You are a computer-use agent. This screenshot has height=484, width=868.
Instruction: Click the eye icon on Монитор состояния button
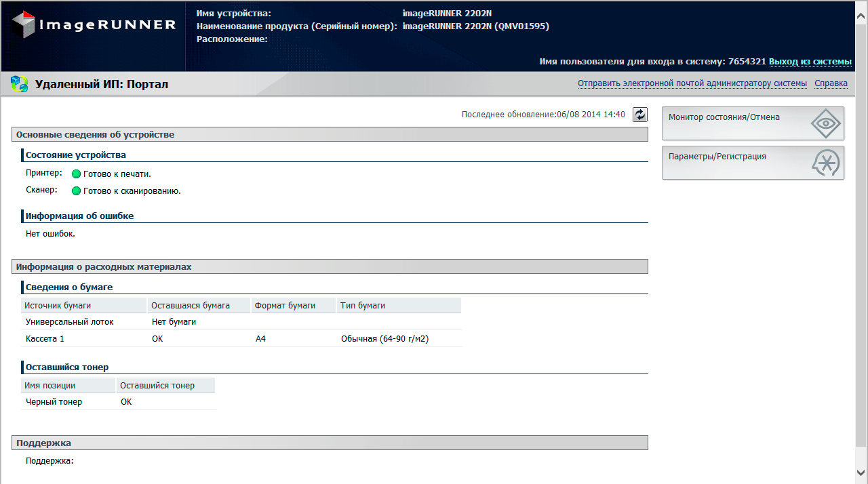click(825, 123)
